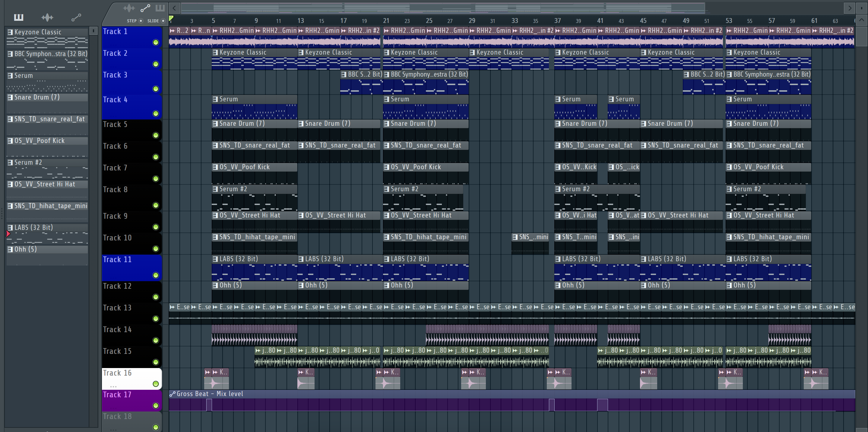Click the audio icon of first j..80 clip, Track 15
Image resolution: width=868 pixels, height=432 pixels.
click(258, 351)
